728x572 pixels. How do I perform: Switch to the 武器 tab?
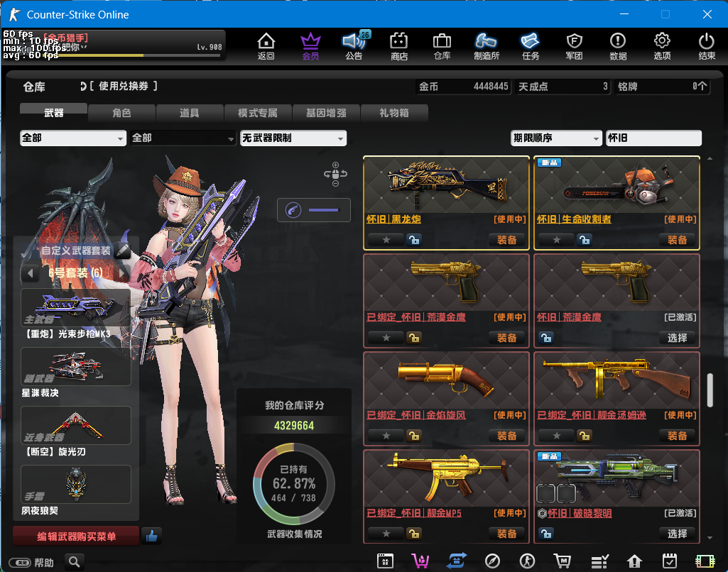pos(53,113)
